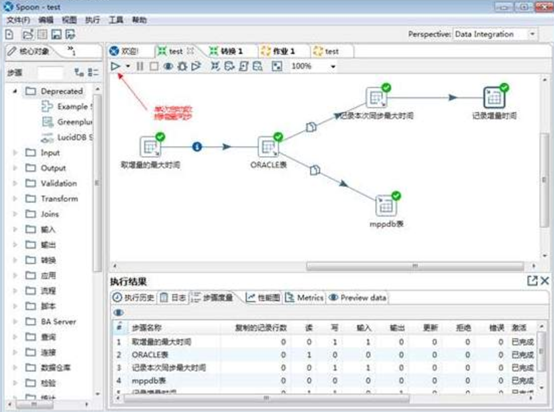Select the LucidDB step in tree
Image resolution: width=554 pixels, height=412 pixels.
point(67,137)
